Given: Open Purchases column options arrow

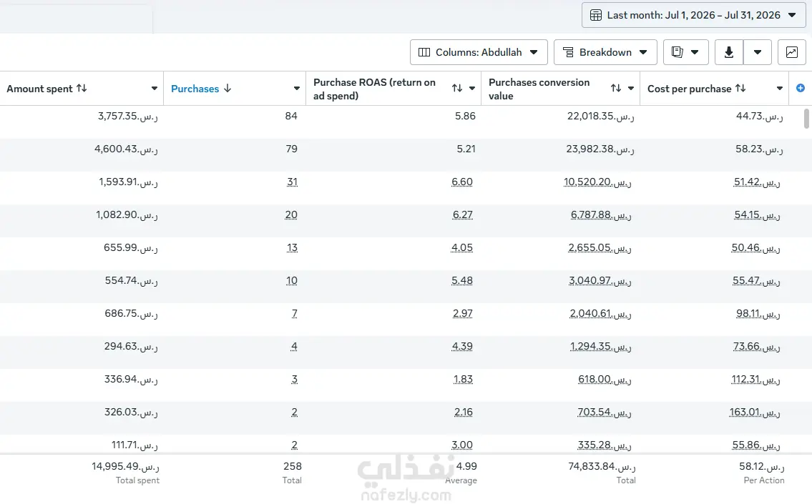Looking at the screenshot, I should tap(297, 89).
